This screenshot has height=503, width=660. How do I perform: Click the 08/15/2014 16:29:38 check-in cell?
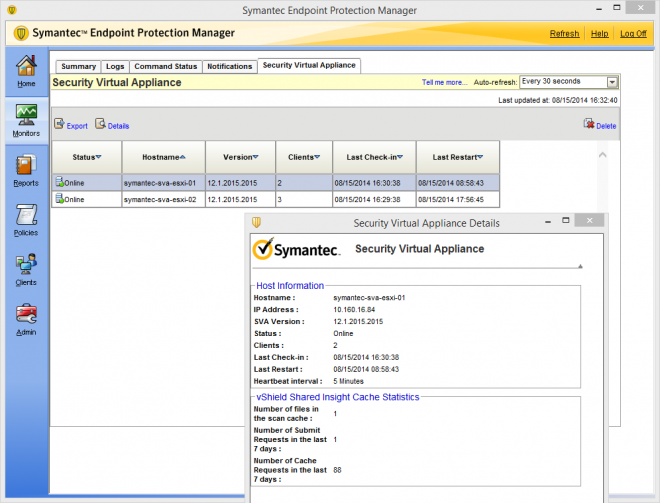tap(375, 200)
